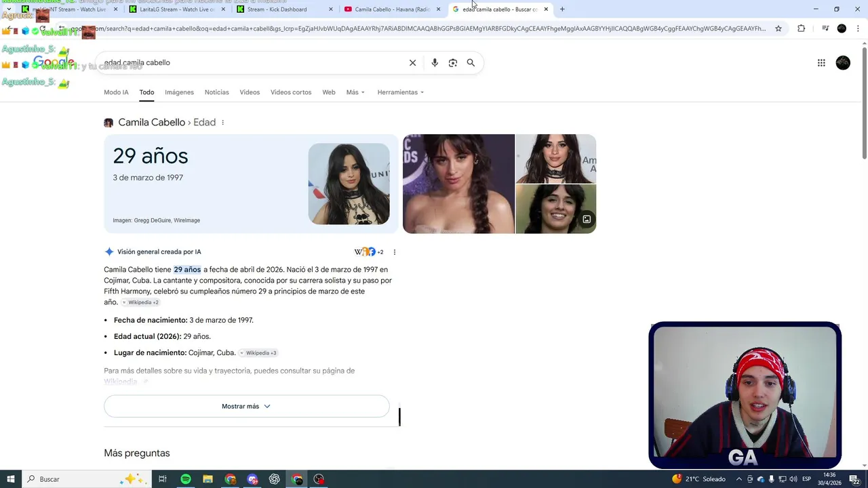The image size is (868, 488).
Task: Open the image gallery icon on the photos
Action: point(587,220)
